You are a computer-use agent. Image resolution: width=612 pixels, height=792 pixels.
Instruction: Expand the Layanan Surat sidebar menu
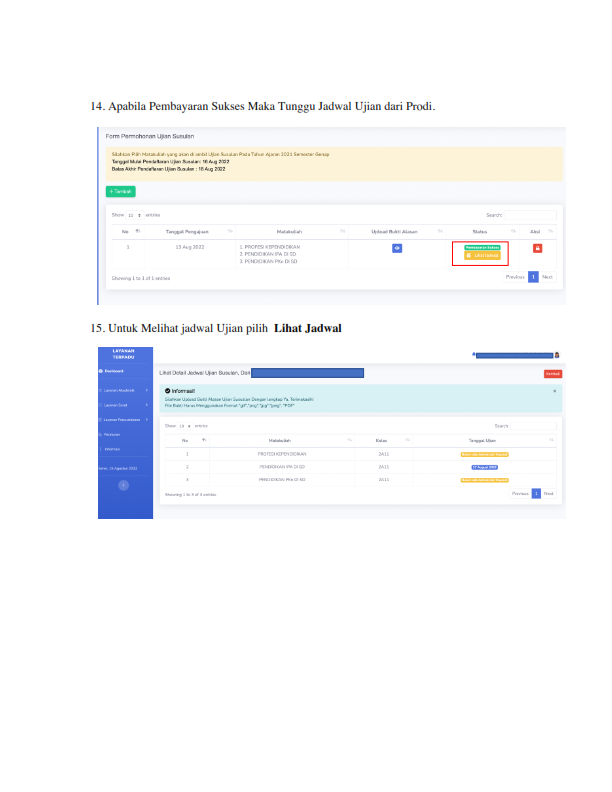click(x=124, y=405)
